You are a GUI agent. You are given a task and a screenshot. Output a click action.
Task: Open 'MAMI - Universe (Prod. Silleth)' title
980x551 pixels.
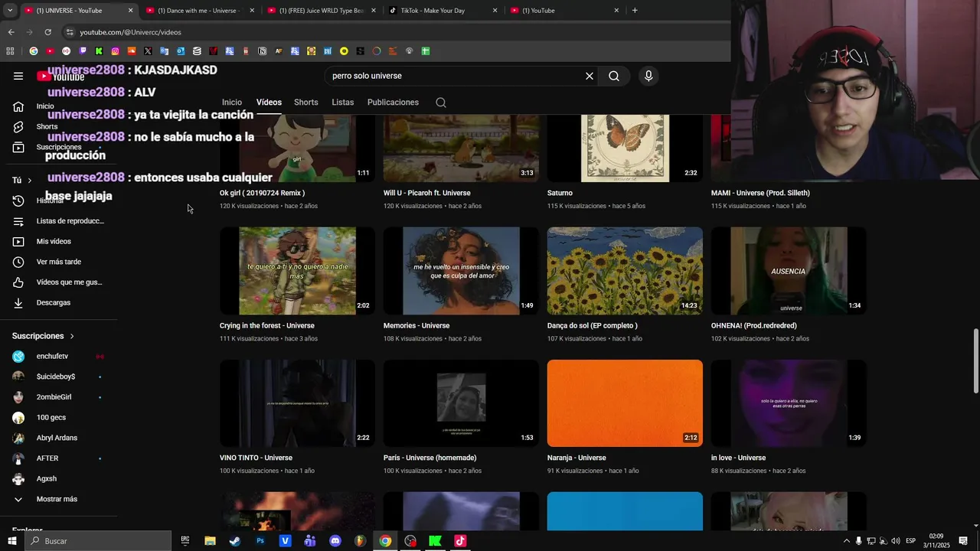tap(760, 194)
